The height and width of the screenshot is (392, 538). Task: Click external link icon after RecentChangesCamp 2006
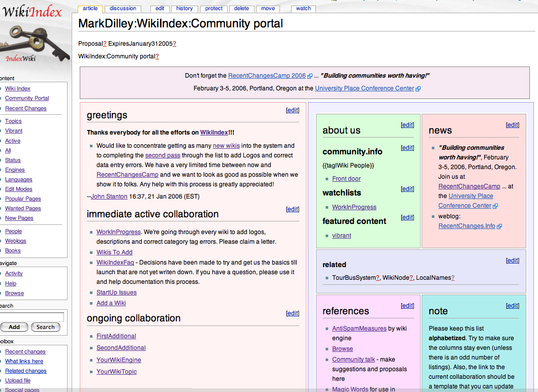pos(310,76)
